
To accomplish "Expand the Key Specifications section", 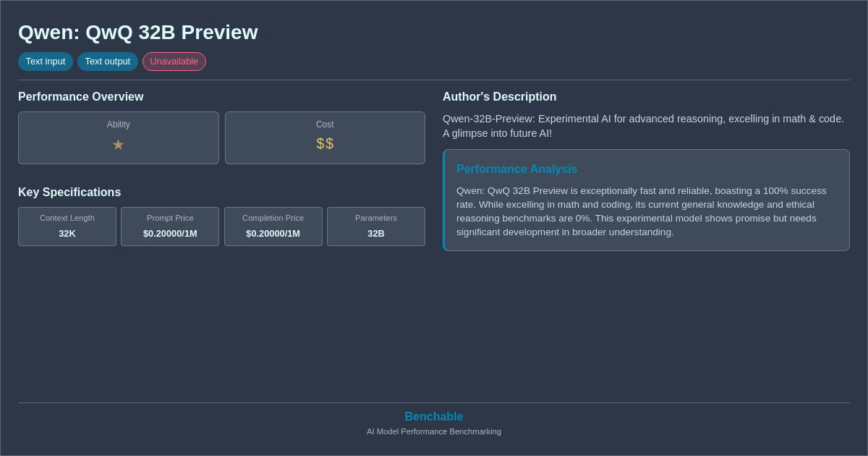I will coord(69,192).
